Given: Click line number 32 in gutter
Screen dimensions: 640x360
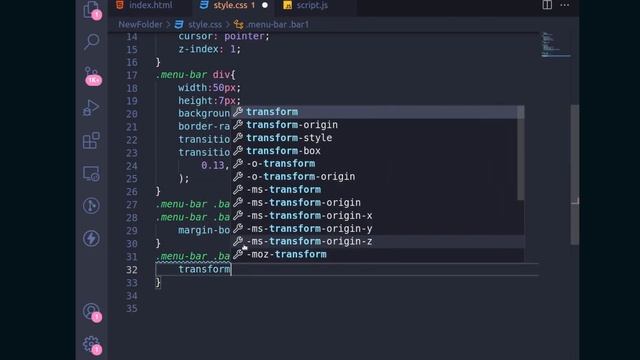Looking at the screenshot, I should tap(131, 270).
